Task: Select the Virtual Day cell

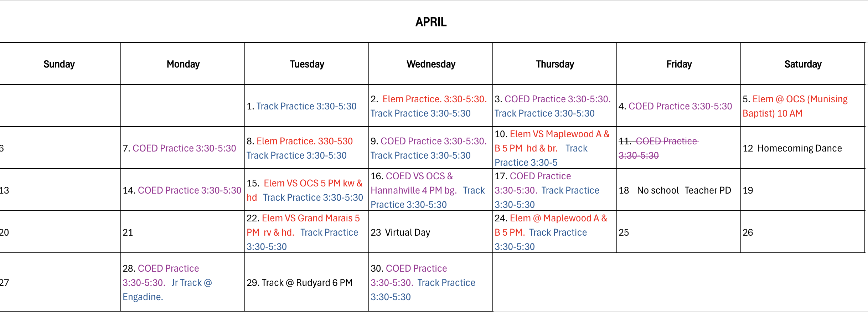Action: coord(431,232)
